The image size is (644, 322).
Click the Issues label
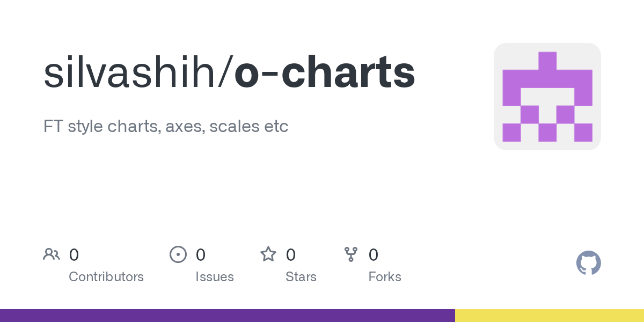coord(215,277)
